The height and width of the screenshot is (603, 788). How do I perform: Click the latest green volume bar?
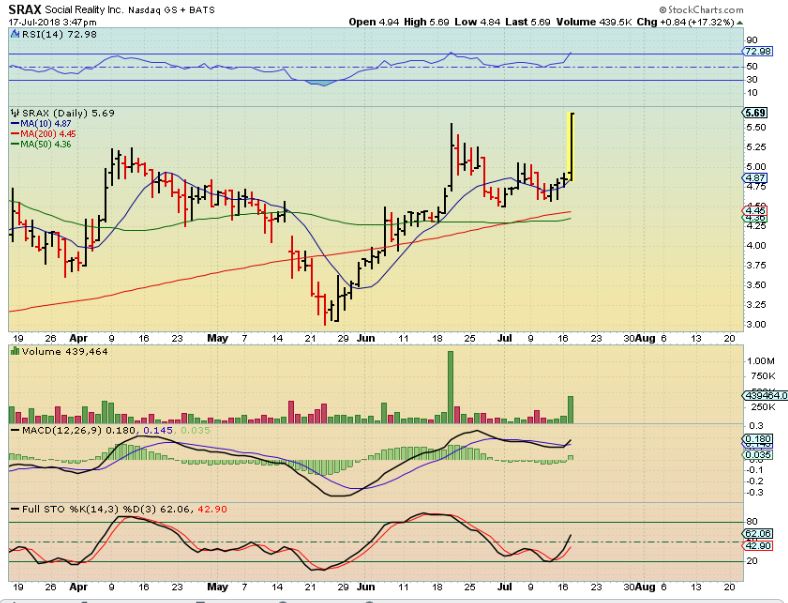coord(570,410)
